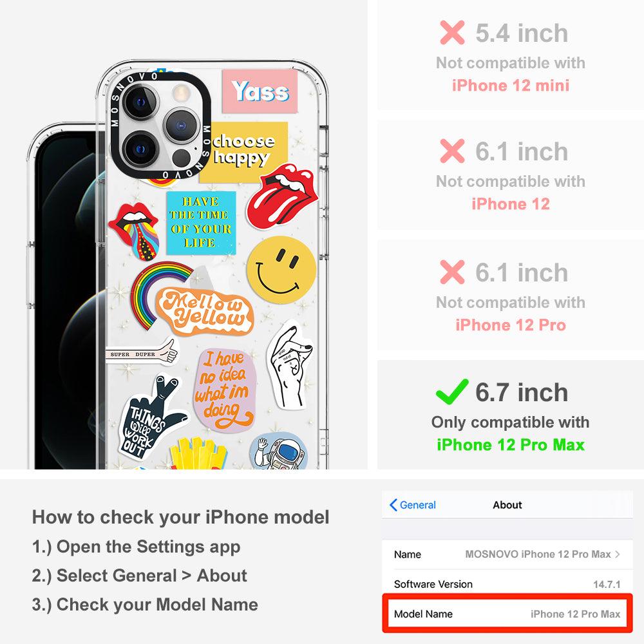
Task: Click the MOSNOVO camera ring frame
Action: [160, 125]
